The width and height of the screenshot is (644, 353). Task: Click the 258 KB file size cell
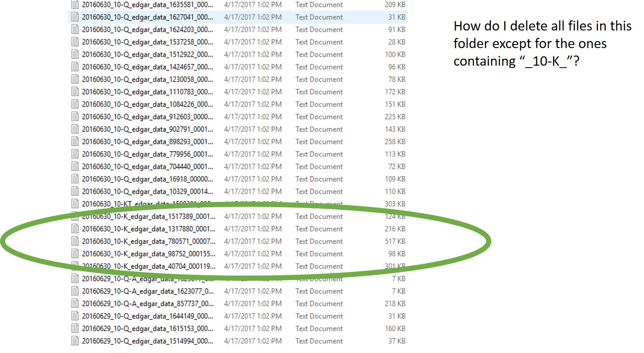[395, 142]
